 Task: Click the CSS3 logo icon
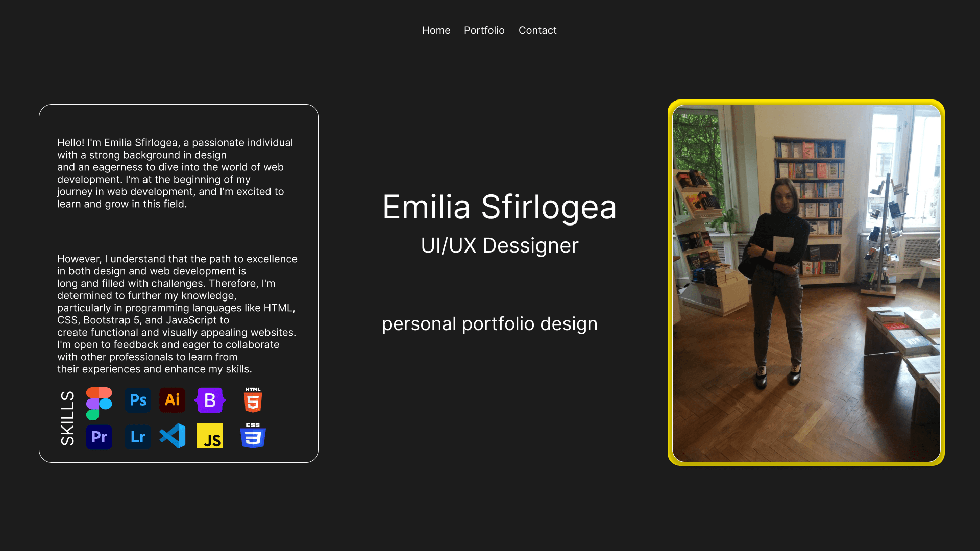253,436
